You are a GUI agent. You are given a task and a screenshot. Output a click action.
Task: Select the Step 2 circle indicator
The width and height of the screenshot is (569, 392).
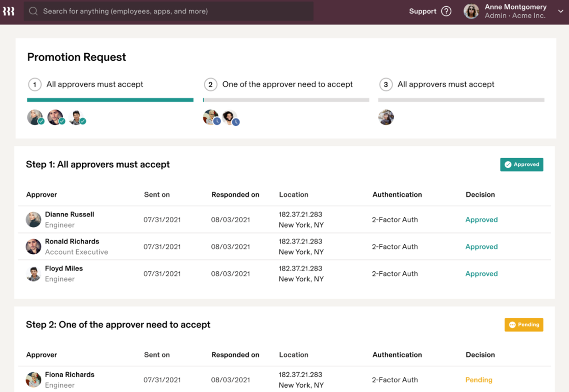click(211, 84)
